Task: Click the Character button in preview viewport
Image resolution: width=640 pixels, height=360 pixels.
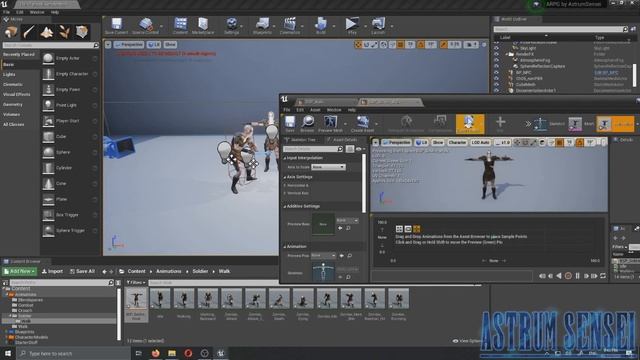Action: [457, 142]
